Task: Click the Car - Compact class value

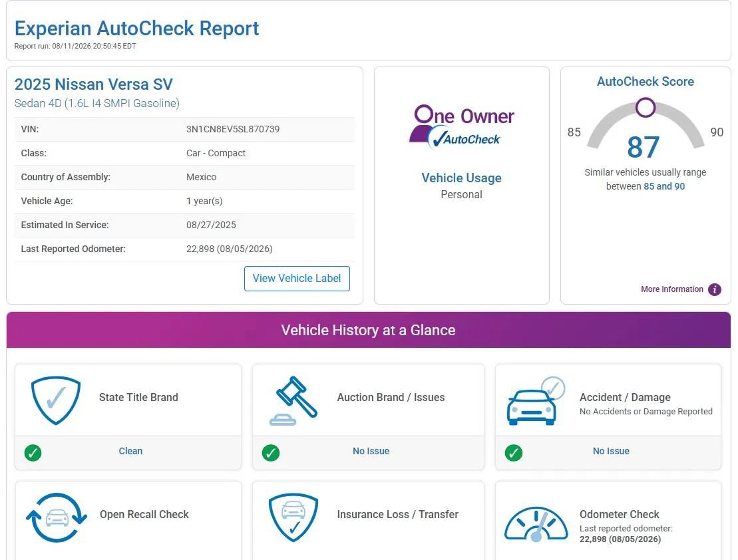Action: click(216, 153)
